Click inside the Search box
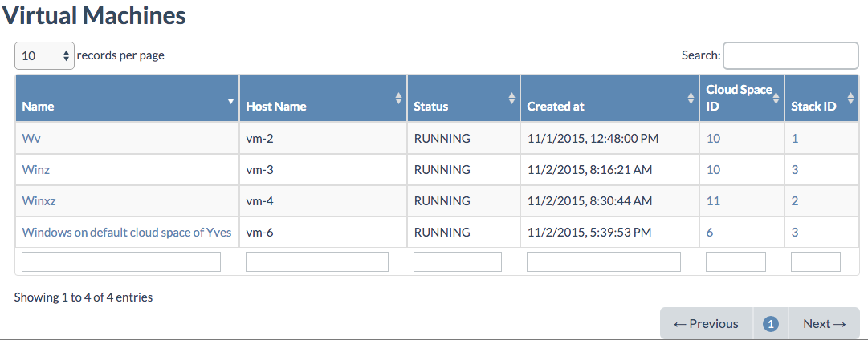The image size is (868, 340). 790,55
